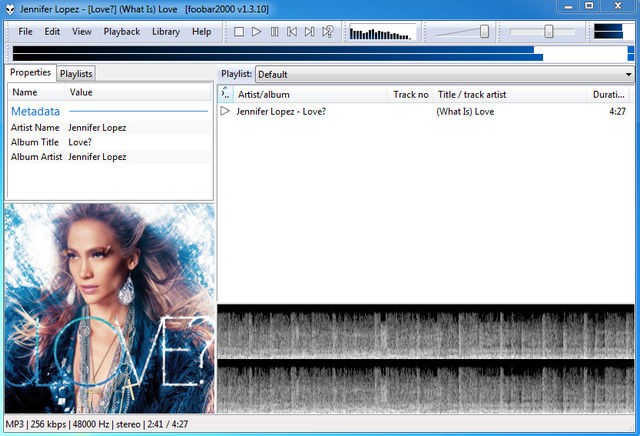Sort by Artist/album column header
The image size is (640, 436).
point(310,95)
